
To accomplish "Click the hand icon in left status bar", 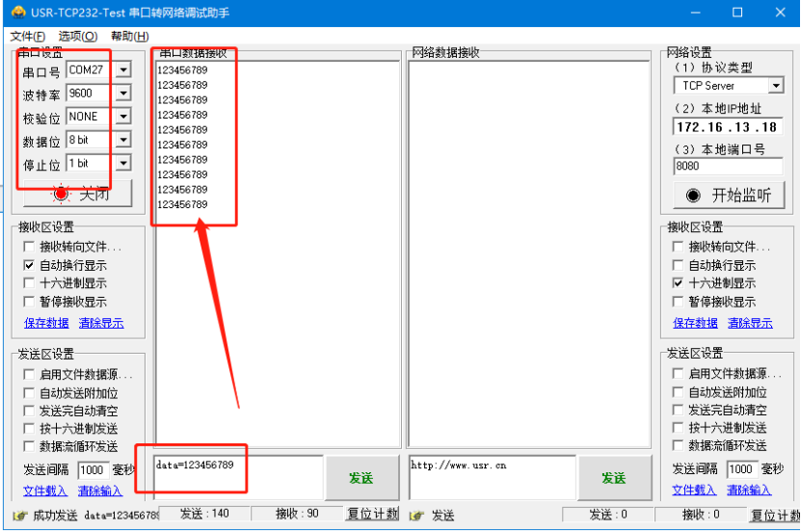I will click(19, 516).
